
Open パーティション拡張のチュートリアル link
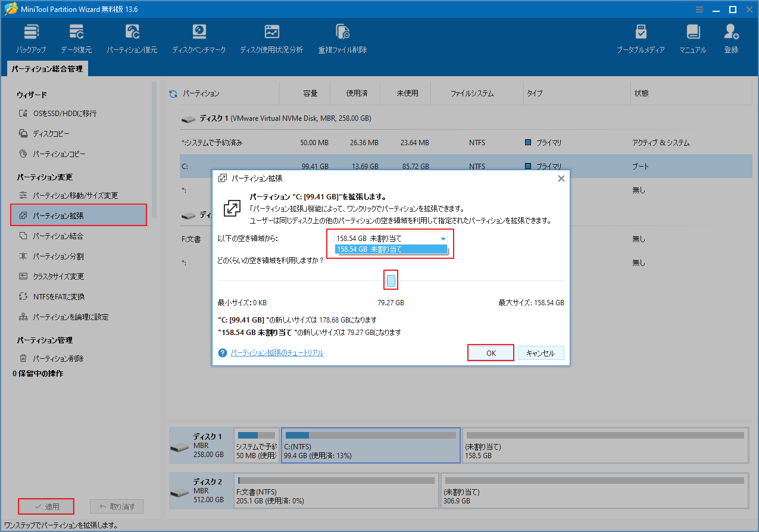277,353
